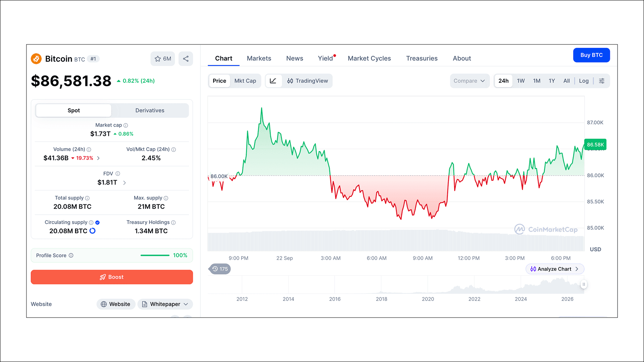
Task: Click the 0.82% (24h) change value
Action: (x=136, y=81)
